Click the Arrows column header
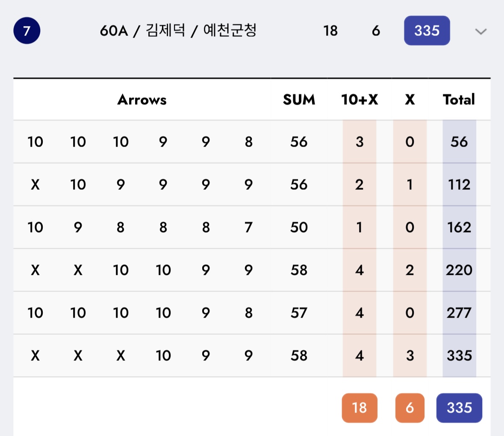The image size is (504, 436). (x=142, y=100)
